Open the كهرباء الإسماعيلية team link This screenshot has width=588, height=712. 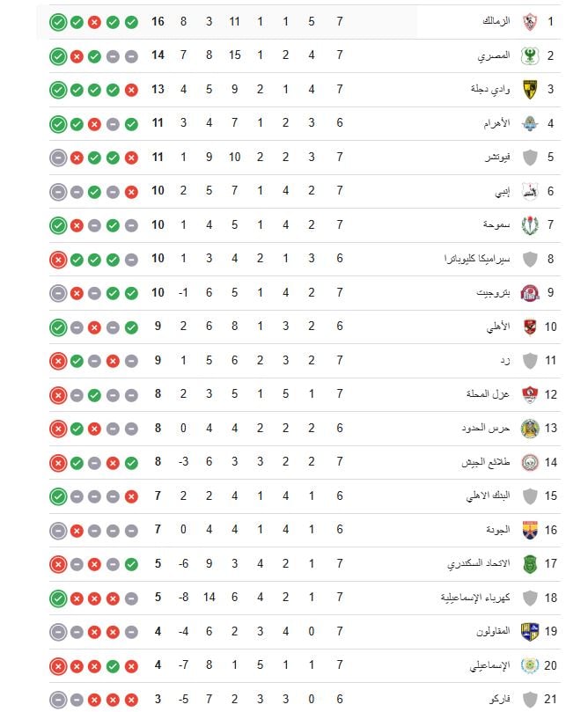477,598
